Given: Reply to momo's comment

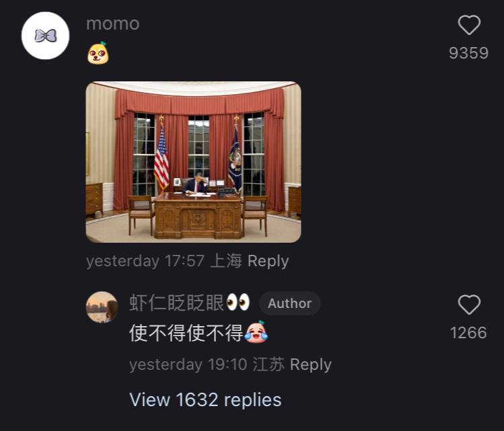Looking at the screenshot, I should 268,261.
